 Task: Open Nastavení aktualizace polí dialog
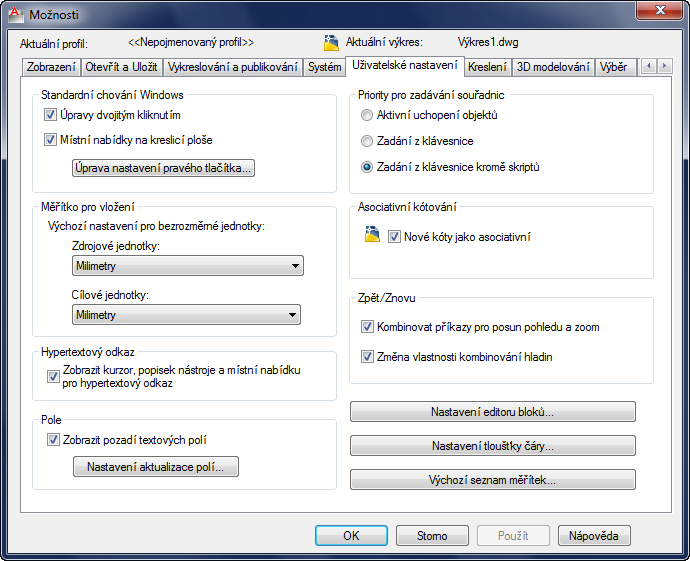point(156,466)
